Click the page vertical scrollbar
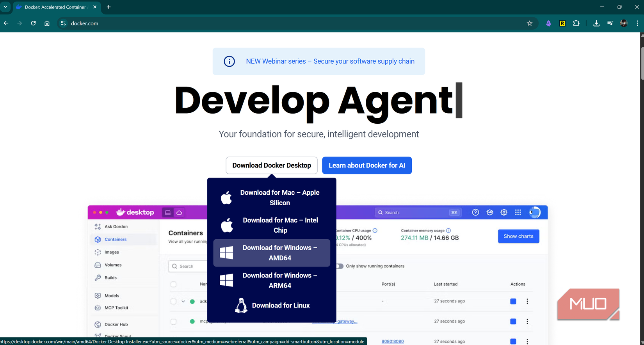Viewport: 644px width, 345px height. (x=642, y=64)
